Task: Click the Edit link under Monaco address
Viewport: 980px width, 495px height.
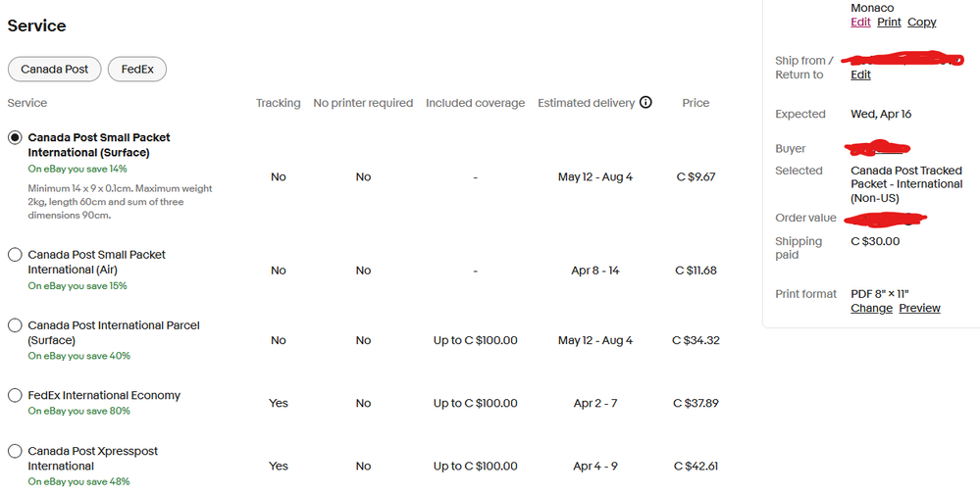Action: click(860, 22)
